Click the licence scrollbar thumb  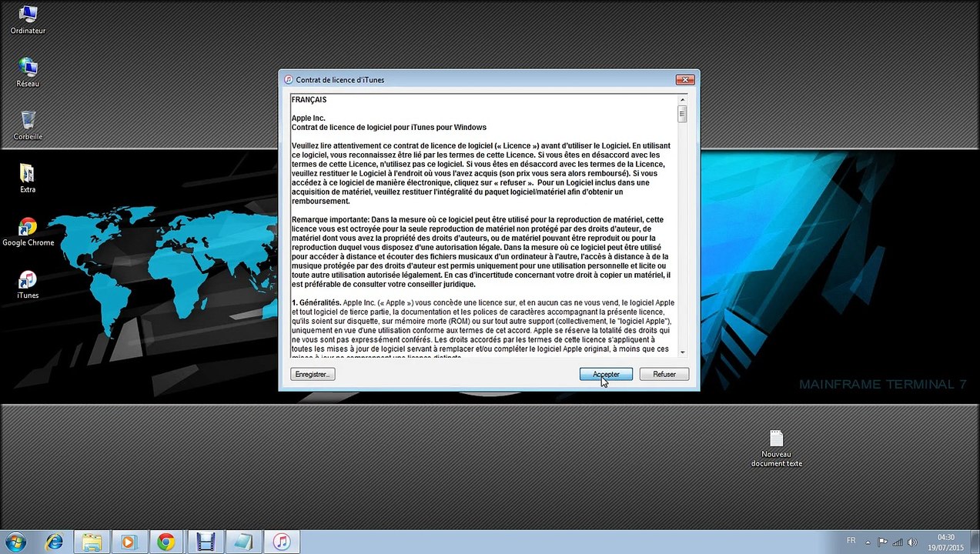point(682,114)
